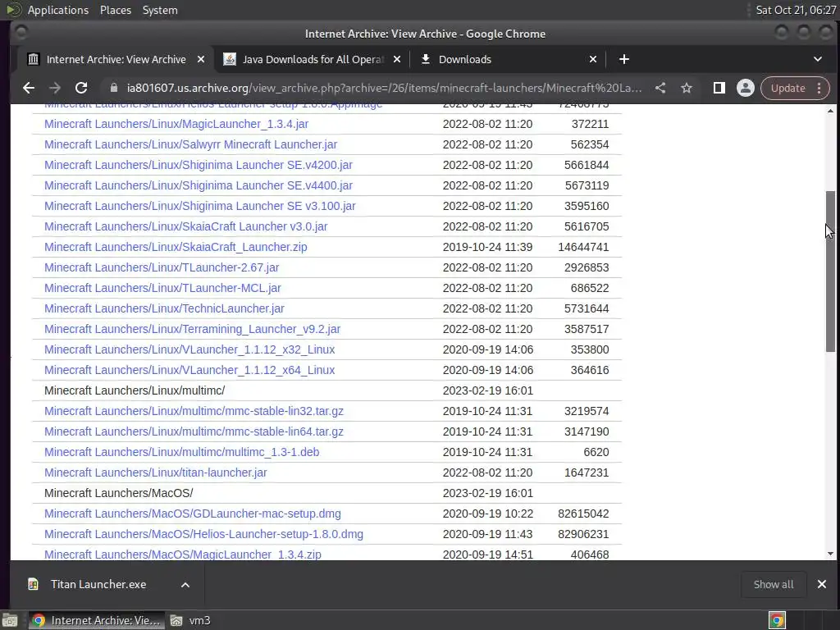Dismiss the downloads bar

coord(822,584)
